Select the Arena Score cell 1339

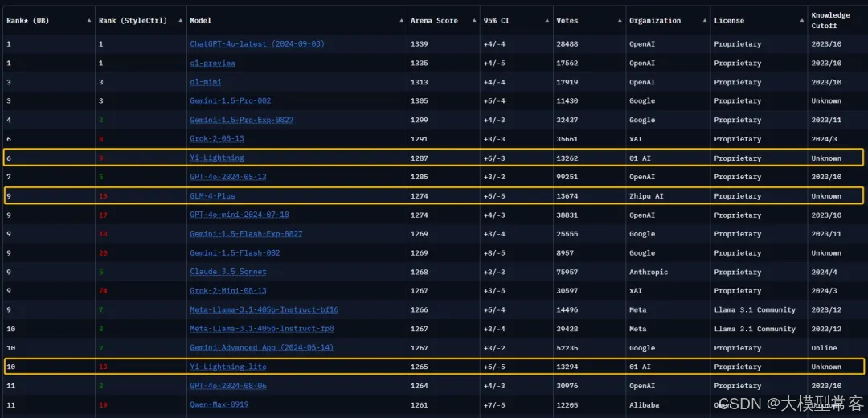(419, 43)
